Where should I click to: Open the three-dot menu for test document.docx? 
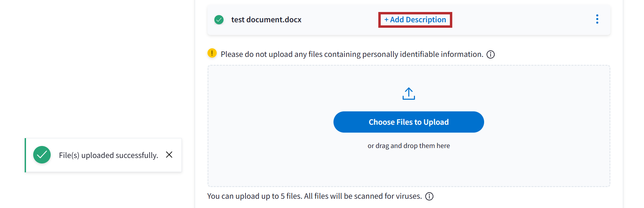[597, 19]
